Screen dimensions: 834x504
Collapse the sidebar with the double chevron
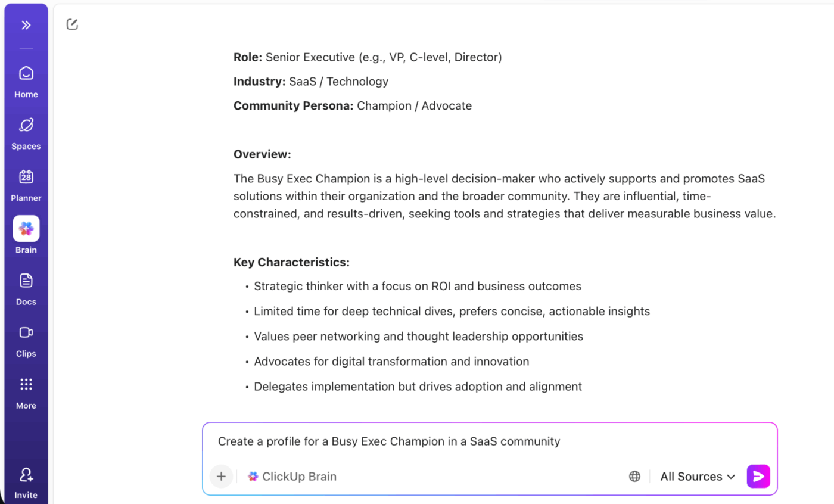26,24
